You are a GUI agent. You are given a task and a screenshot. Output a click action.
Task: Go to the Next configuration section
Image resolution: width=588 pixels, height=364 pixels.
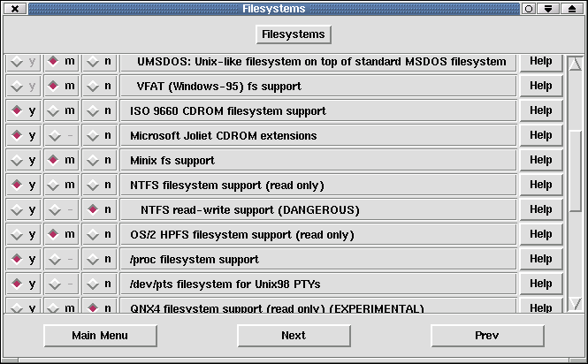(294, 336)
